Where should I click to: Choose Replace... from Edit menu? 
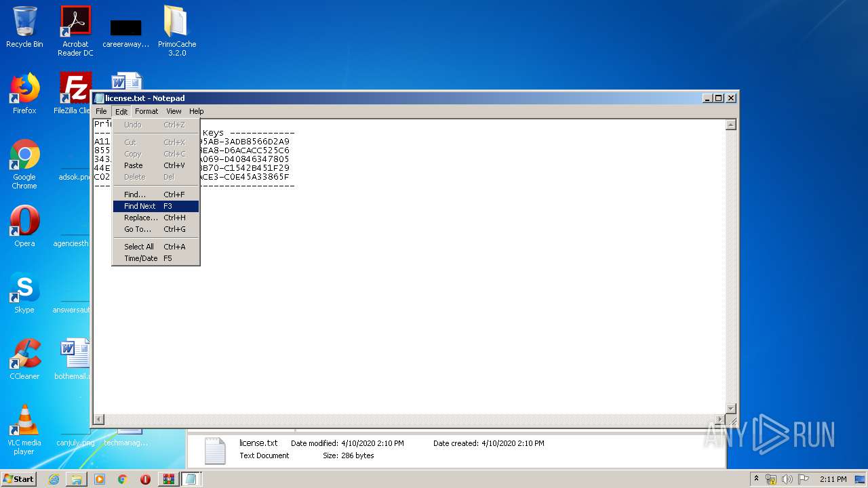pos(156,218)
